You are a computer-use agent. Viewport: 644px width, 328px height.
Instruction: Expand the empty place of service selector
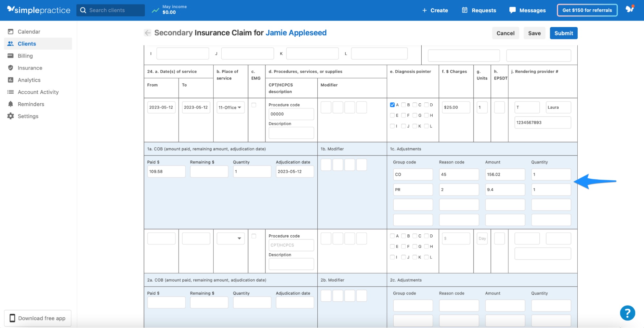click(x=230, y=238)
